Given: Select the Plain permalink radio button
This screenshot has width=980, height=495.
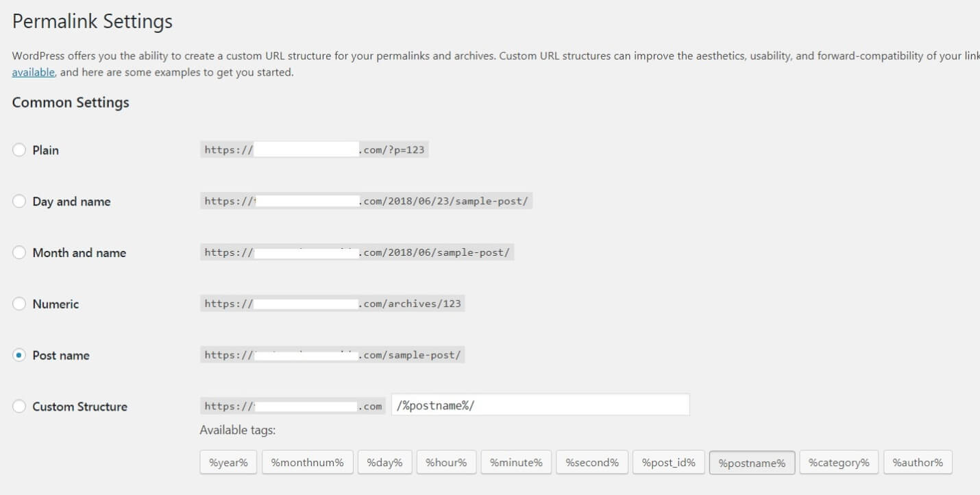Looking at the screenshot, I should [19, 150].
